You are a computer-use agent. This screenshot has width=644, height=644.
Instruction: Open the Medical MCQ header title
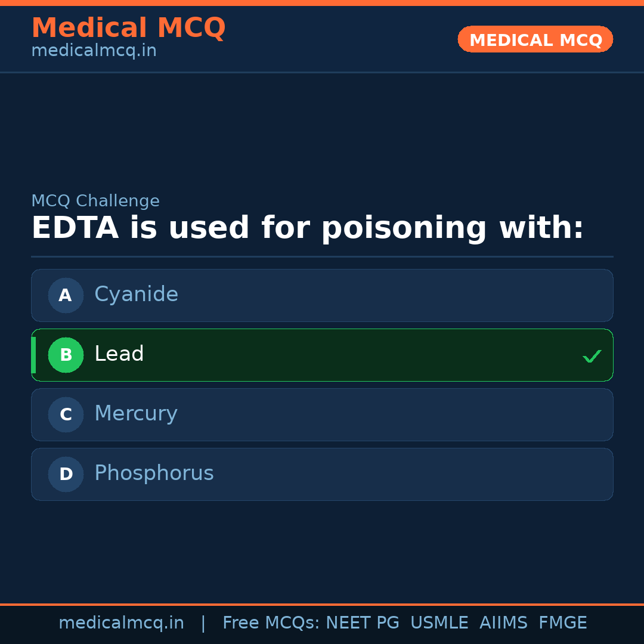tap(128, 27)
